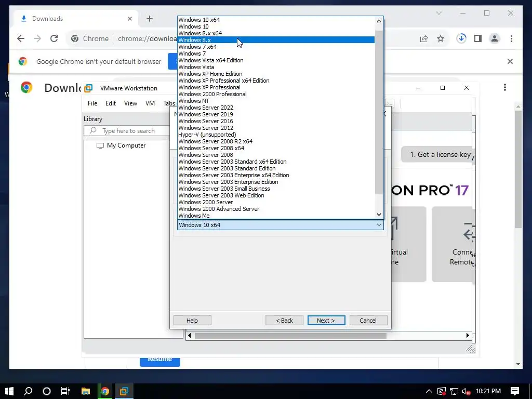The width and height of the screenshot is (532, 399).
Task: Click VMware horizontal scrollbar right arrow
Action: click(468, 335)
